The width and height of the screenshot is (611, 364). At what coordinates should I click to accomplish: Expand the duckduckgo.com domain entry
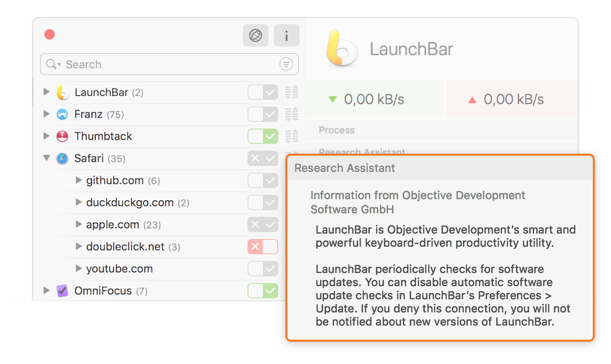(78, 202)
